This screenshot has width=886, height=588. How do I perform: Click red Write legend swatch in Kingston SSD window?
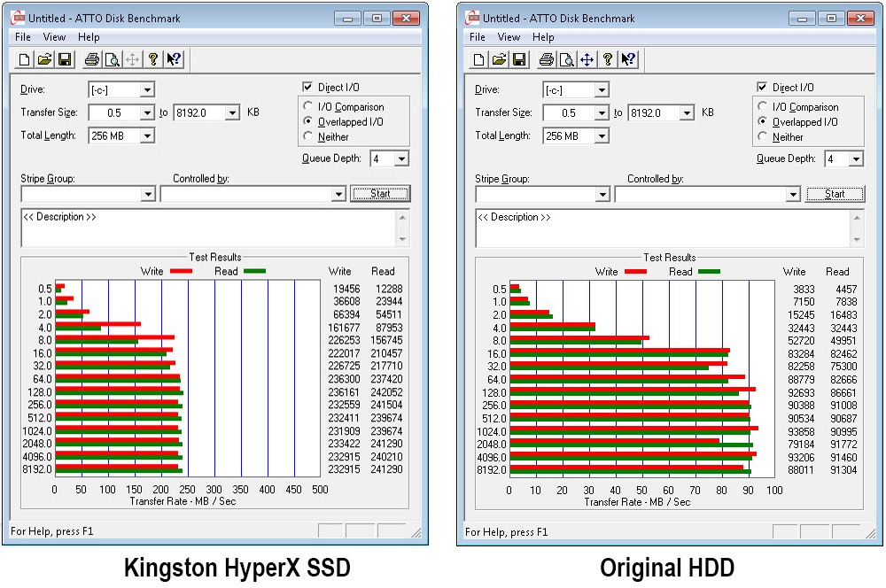[x=181, y=271]
